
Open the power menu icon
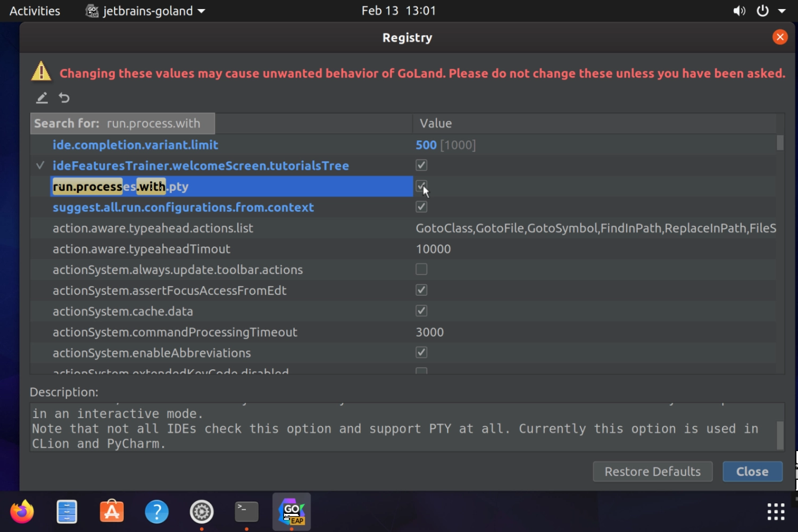tap(762, 11)
